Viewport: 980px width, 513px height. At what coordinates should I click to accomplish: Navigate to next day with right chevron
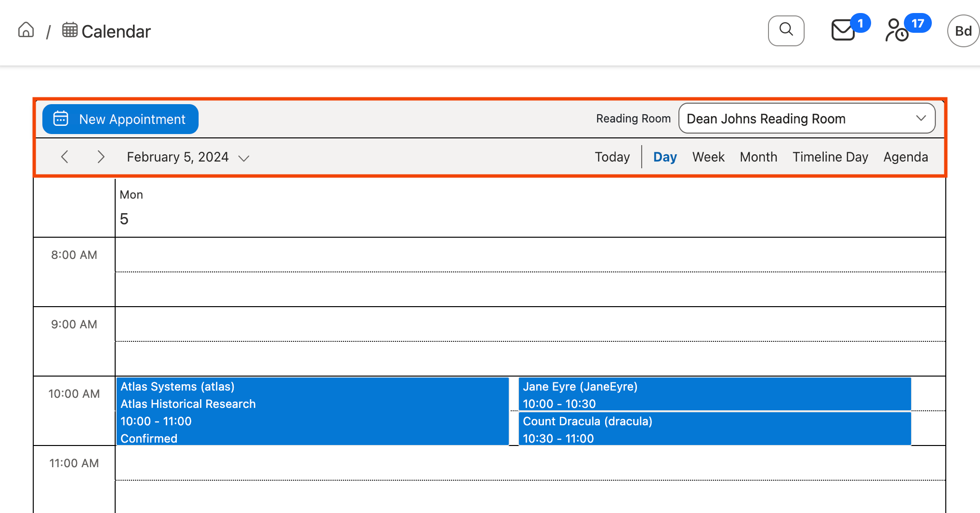[x=101, y=157]
